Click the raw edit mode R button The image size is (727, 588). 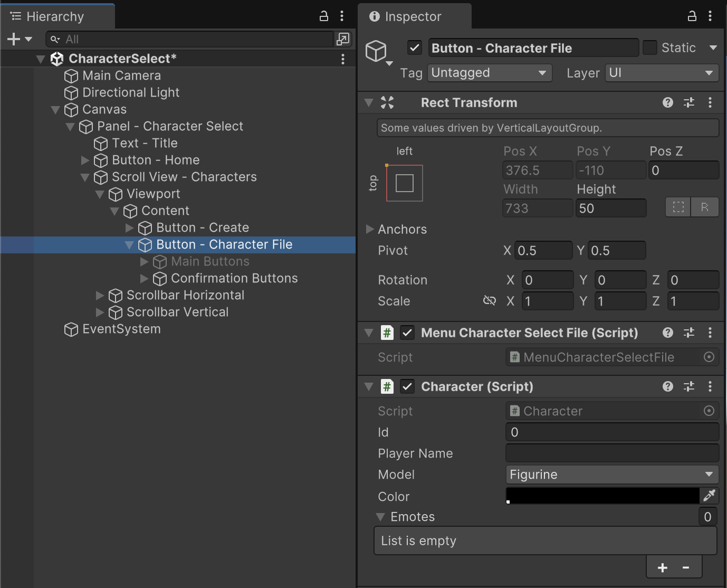click(704, 207)
